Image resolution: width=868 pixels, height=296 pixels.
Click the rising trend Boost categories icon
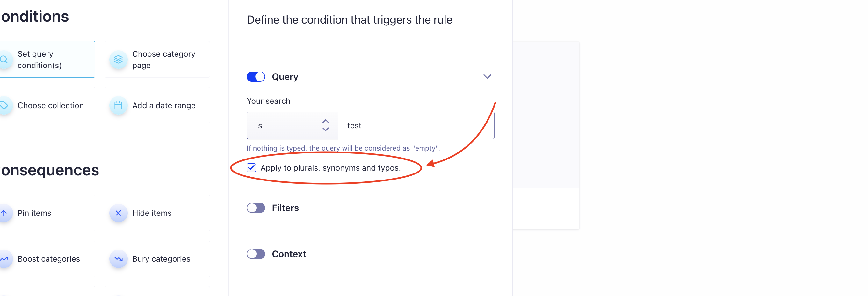[x=4, y=259]
